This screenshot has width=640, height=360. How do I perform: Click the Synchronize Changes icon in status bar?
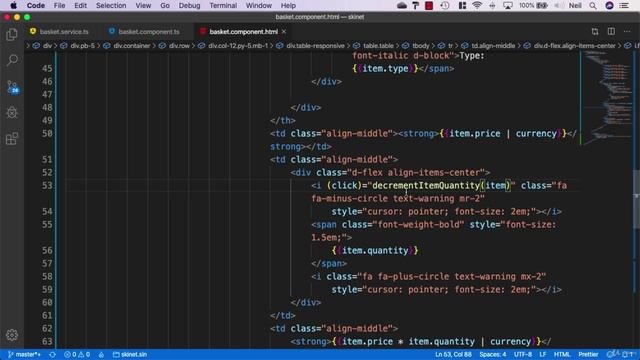52,354
